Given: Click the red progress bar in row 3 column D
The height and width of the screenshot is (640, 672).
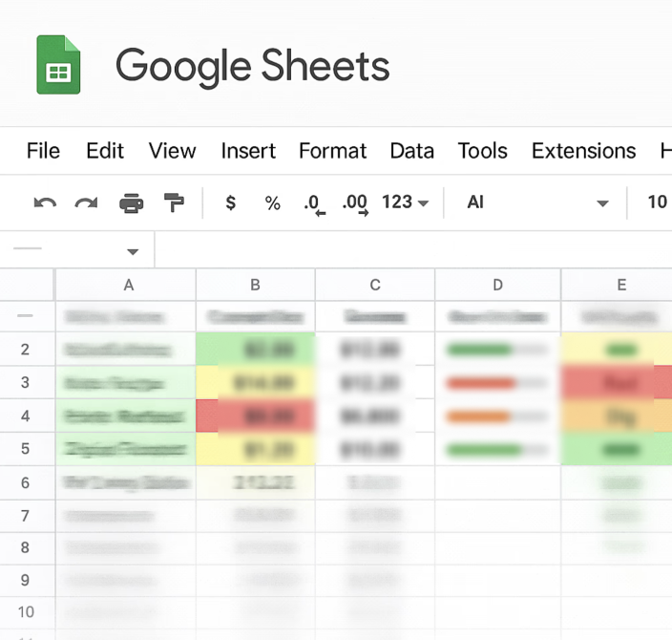Looking at the screenshot, I should [480, 383].
